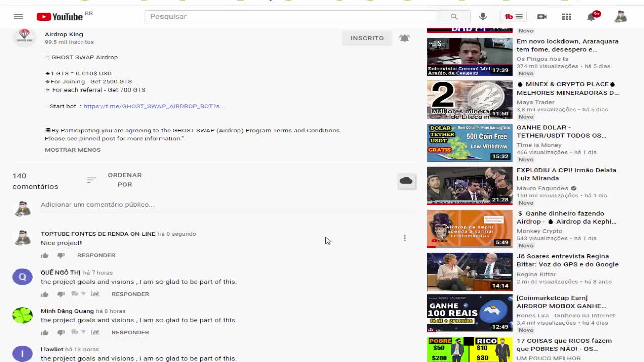Open the YouTube apps grid
The width and height of the screenshot is (644, 362).
[567, 17]
